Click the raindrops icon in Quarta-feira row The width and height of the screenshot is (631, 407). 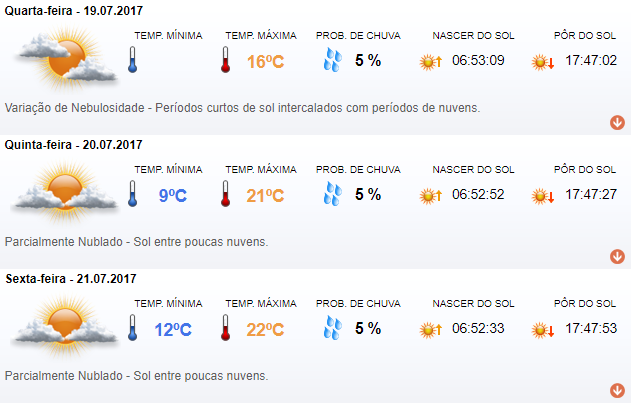click(333, 60)
